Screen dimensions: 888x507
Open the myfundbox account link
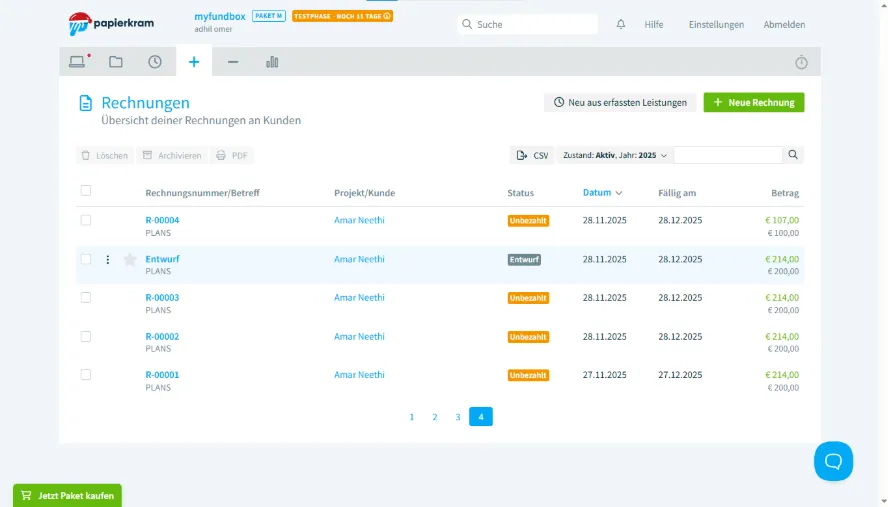[x=220, y=16]
